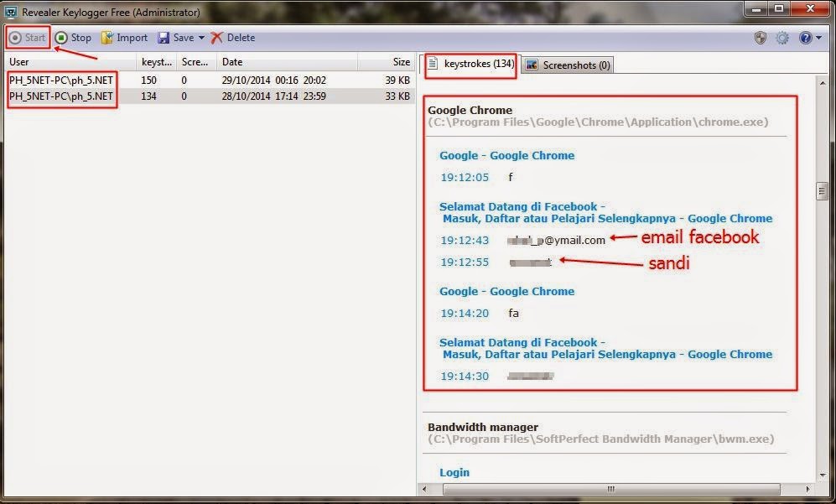
Task: Click the Google - Google Chrome link above 19:14:20
Action: (507, 292)
